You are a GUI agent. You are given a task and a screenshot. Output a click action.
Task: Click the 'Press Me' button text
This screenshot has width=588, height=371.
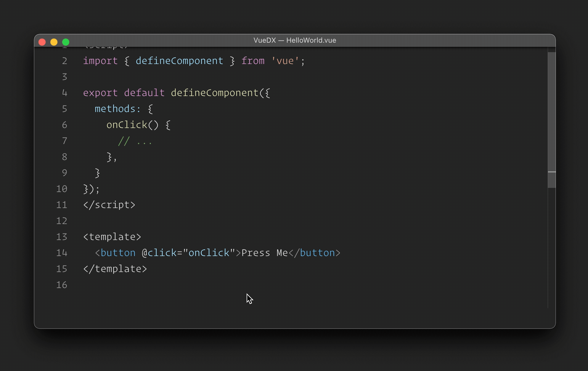264,253
